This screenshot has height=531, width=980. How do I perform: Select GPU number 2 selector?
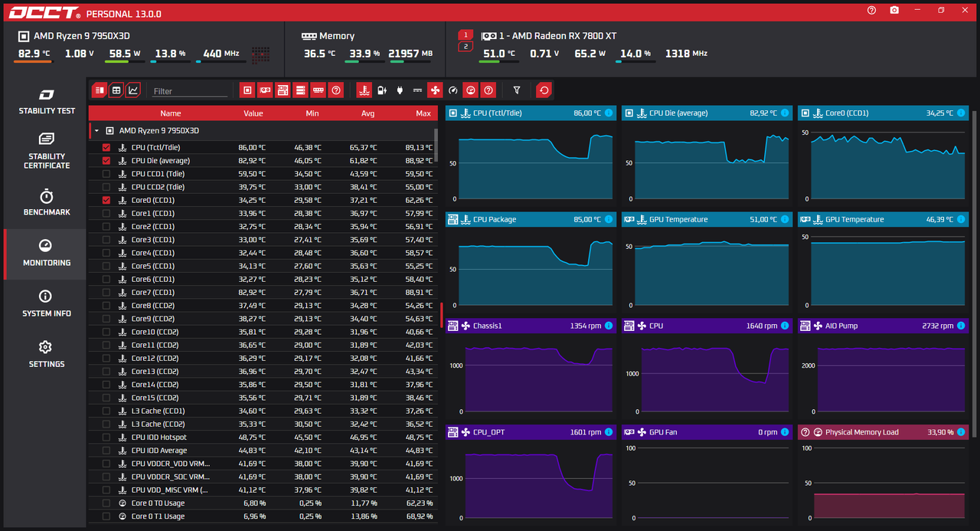point(465,47)
